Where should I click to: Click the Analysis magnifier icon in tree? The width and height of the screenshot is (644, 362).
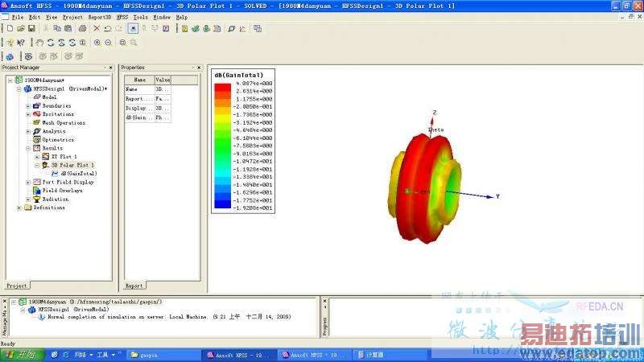(36, 131)
